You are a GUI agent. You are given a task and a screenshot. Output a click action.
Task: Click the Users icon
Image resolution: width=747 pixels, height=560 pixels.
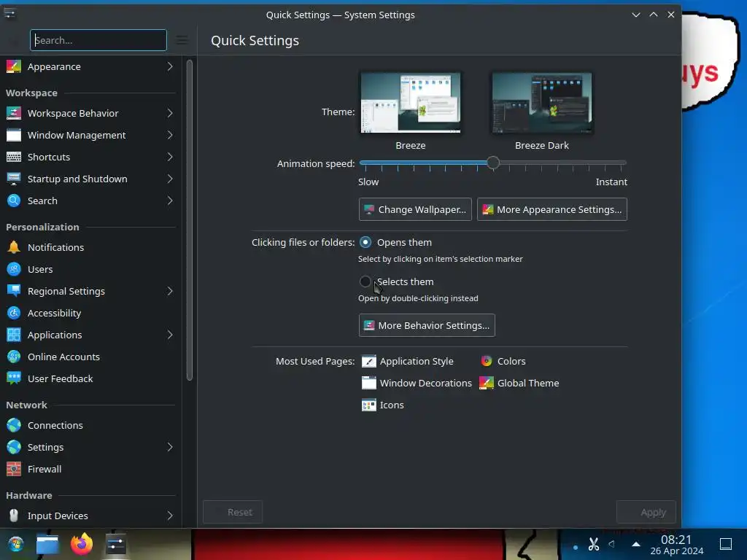[14, 269]
